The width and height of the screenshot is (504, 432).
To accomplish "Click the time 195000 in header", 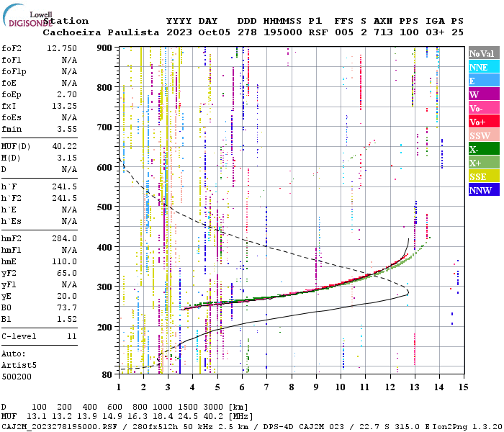I will 282,32.
